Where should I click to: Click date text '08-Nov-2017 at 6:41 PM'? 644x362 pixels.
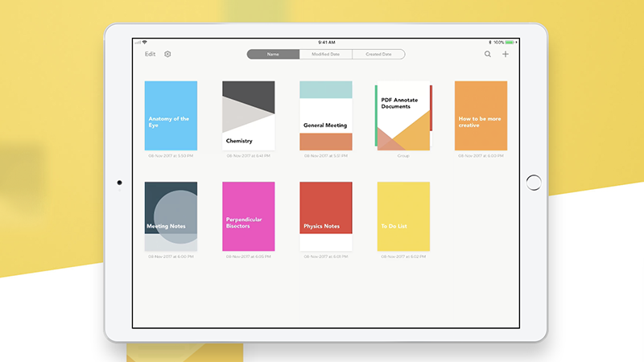click(x=249, y=156)
